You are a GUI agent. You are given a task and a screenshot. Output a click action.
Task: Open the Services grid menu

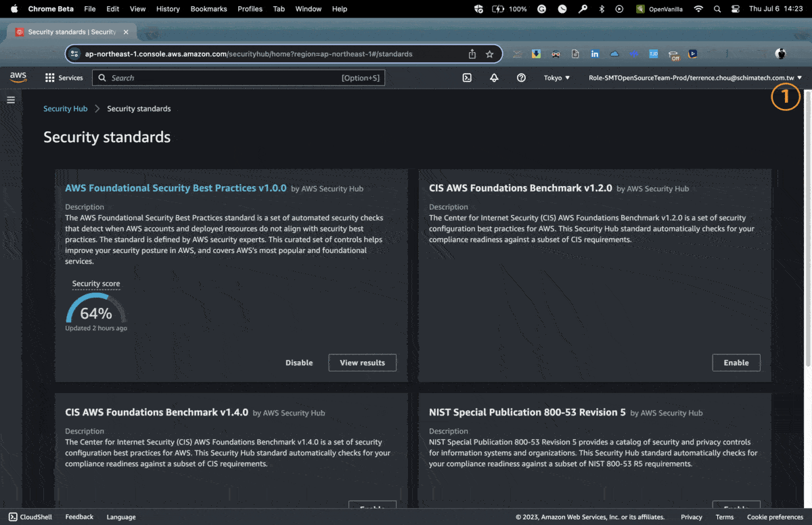[64, 78]
